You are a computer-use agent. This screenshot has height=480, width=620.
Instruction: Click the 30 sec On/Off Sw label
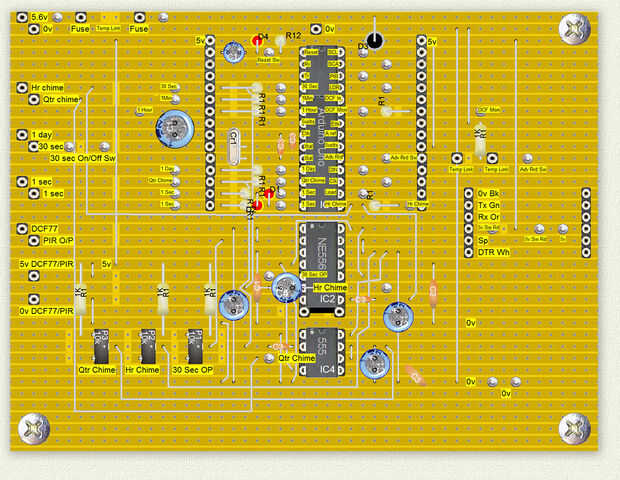[x=83, y=158]
